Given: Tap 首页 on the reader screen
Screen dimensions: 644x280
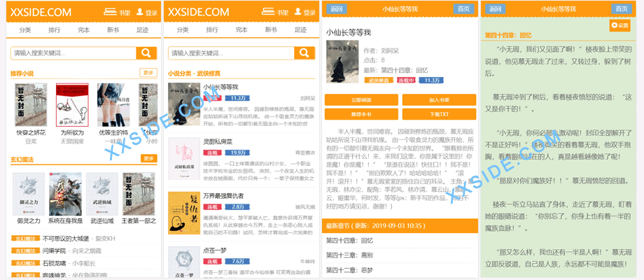Looking at the screenshot, I should point(622,8).
